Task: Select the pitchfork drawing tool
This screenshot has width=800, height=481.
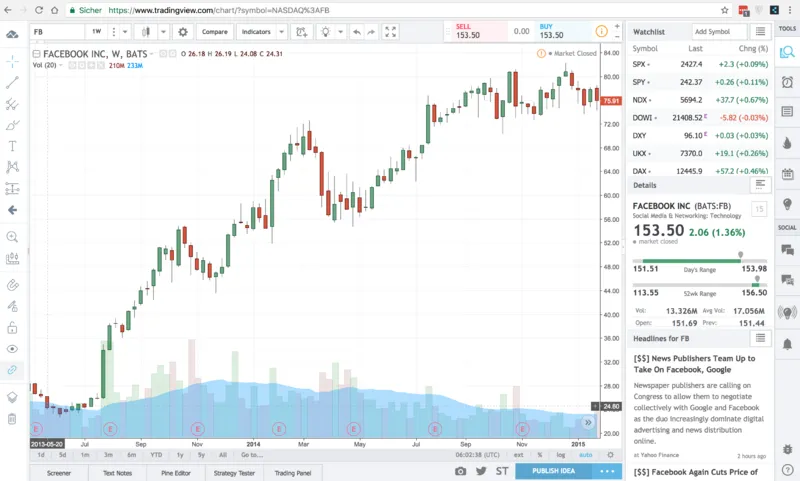Action: coord(12,104)
